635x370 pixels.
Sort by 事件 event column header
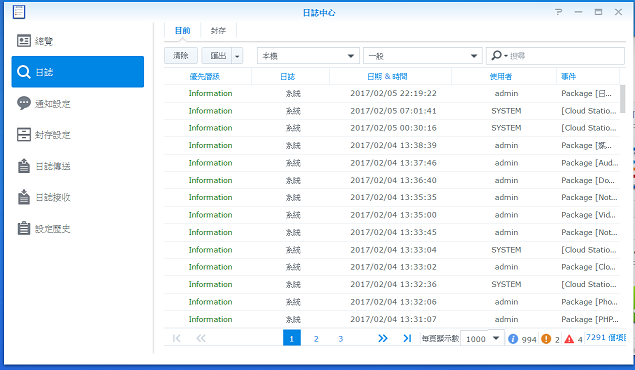(588, 77)
